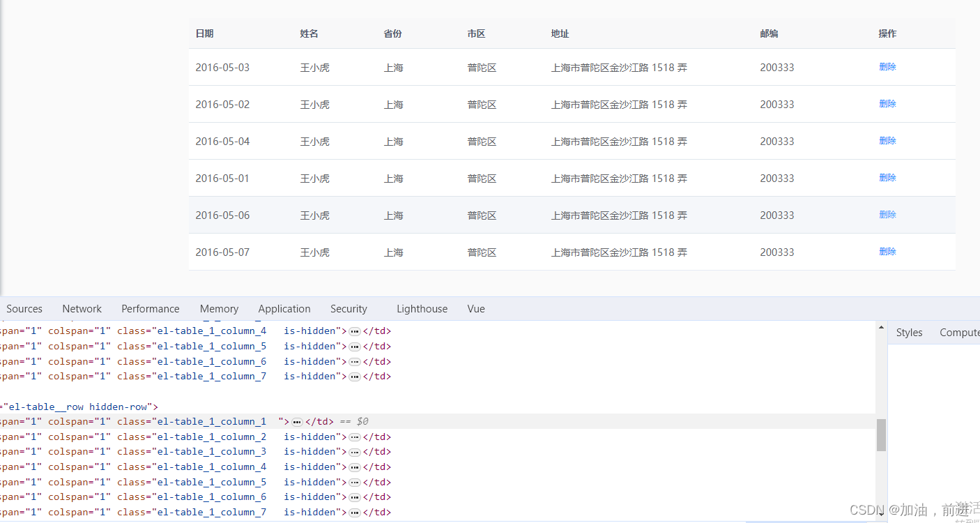Image resolution: width=980 pixels, height=523 pixels.
Task: Delete the 2016-05-02 row
Action: (887, 104)
